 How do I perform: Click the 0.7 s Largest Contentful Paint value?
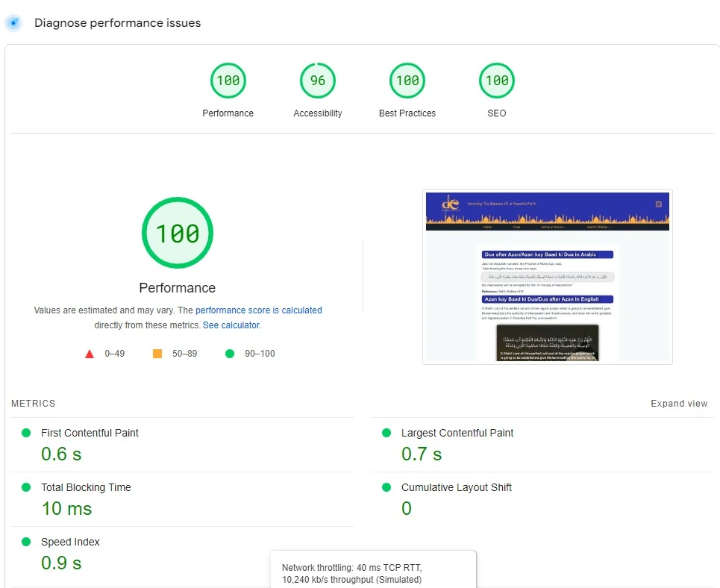(422, 454)
